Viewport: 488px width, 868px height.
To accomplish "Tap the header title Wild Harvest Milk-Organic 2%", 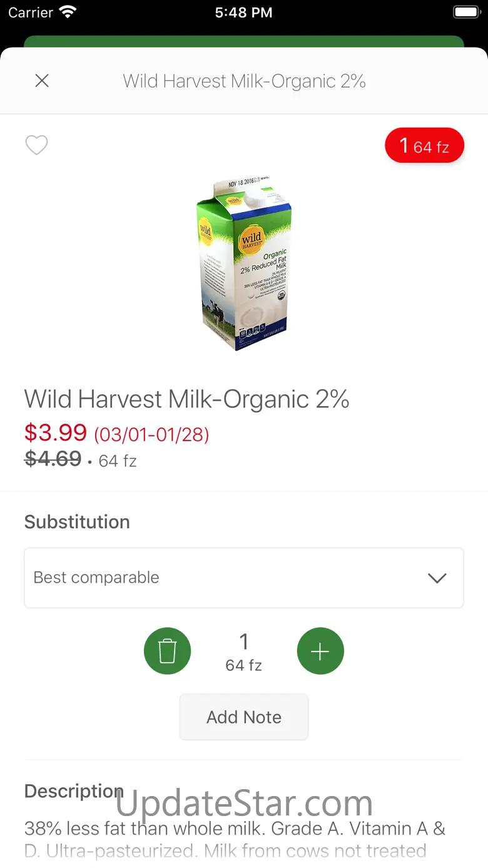I will (x=244, y=81).
